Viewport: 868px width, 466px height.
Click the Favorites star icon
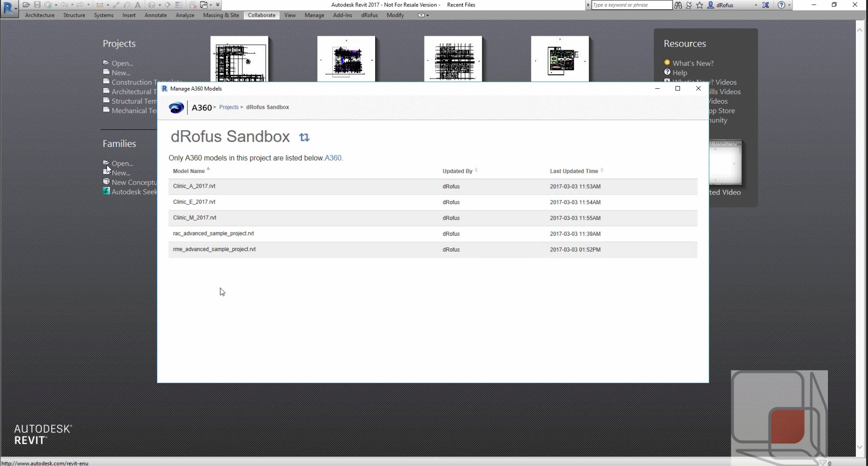pyautogui.click(x=700, y=5)
